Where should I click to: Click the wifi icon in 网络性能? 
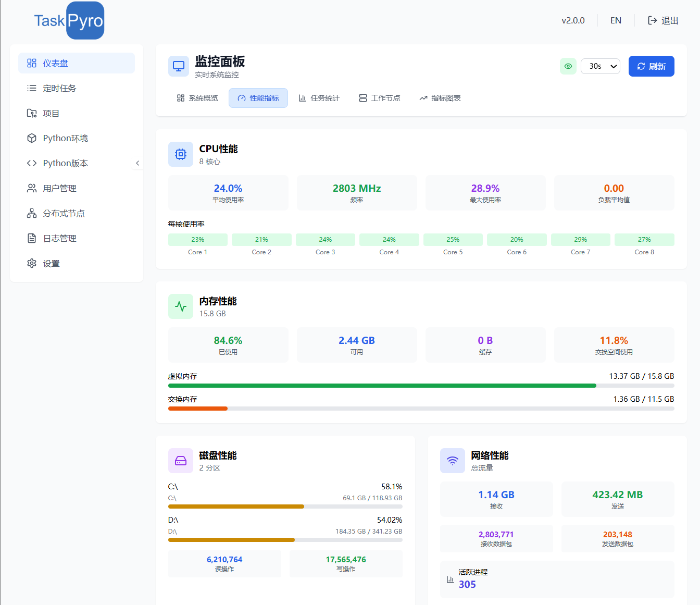[453, 461]
